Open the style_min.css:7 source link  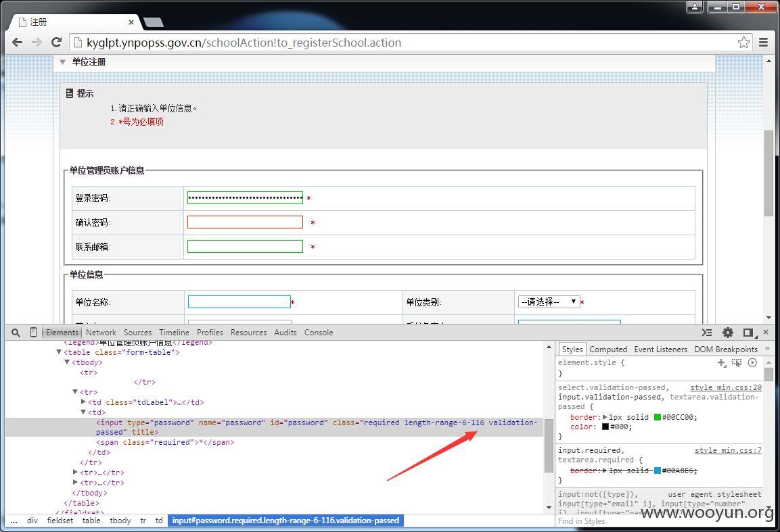pyautogui.click(x=729, y=450)
